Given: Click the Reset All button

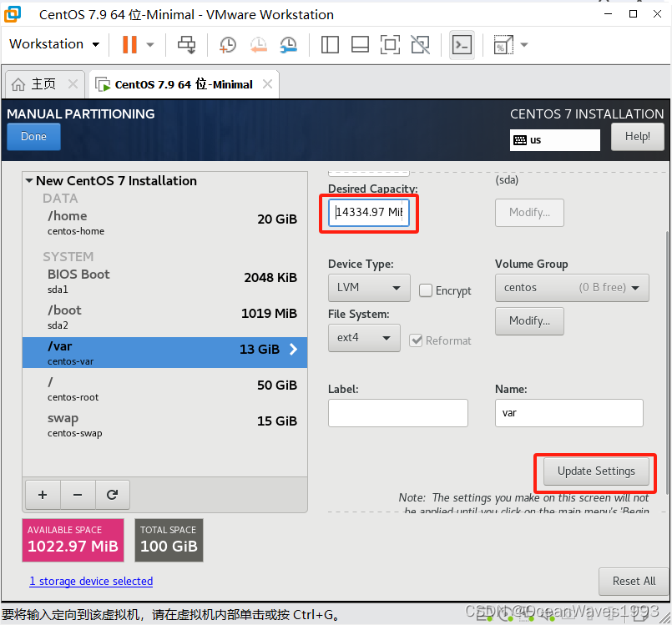Looking at the screenshot, I should (x=634, y=582).
